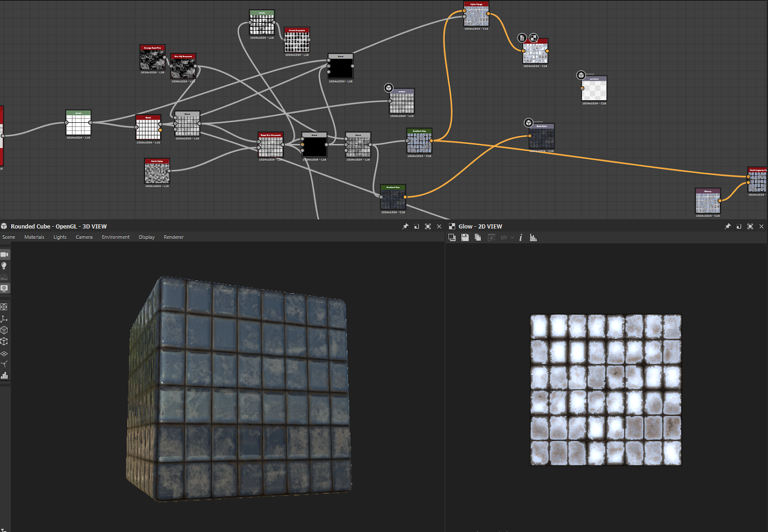Click the solid cube icon in 3D sidebar

click(x=4, y=330)
